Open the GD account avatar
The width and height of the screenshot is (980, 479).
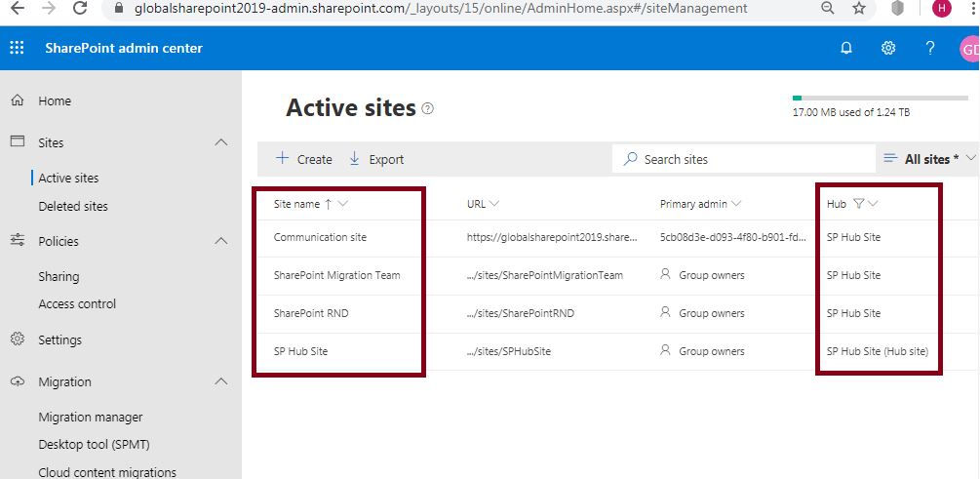click(969, 50)
